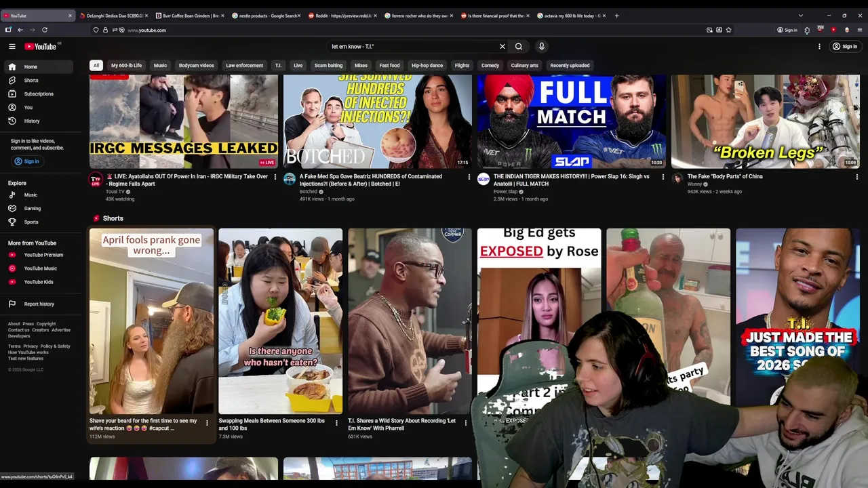
Task: Open the browser application hamburger menu
Action: [x=860, y=30]
